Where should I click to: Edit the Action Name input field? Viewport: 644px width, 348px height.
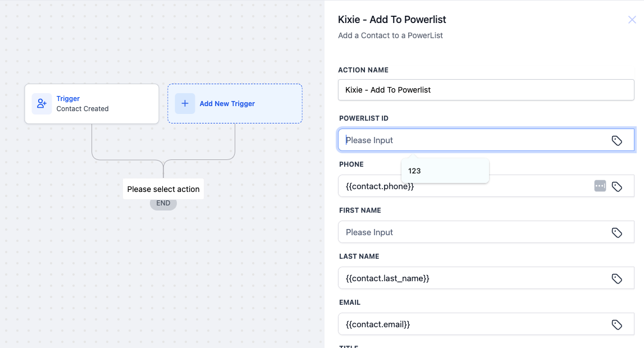coord(486,90)
